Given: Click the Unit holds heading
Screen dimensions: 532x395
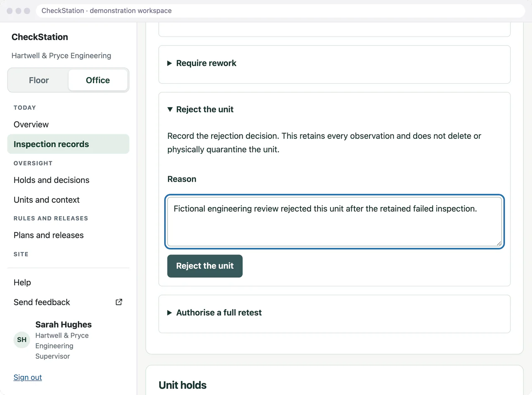Looking at the screenshot, I should pos(182,385).
